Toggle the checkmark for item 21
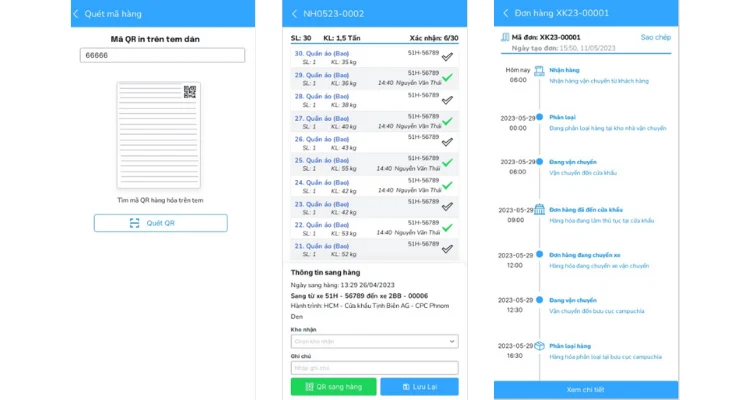The image size is (750, 400). [x=447, y=249]
